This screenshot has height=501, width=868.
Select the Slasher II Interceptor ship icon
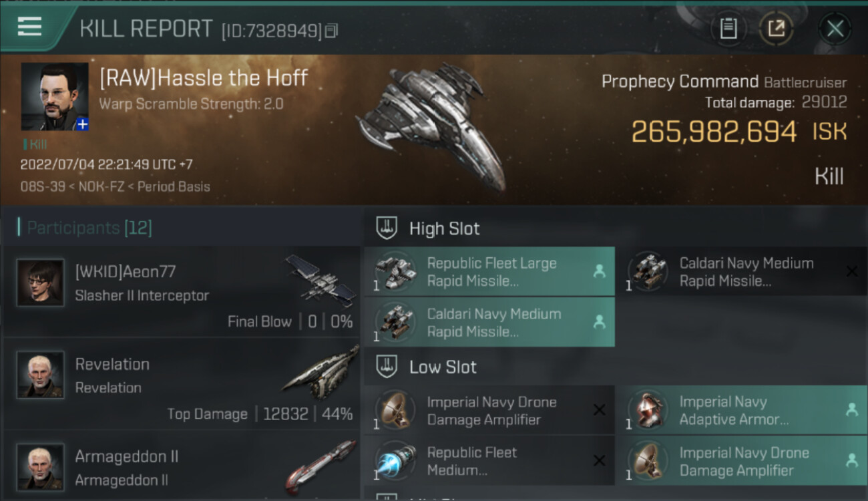click(x=320, y=281)
